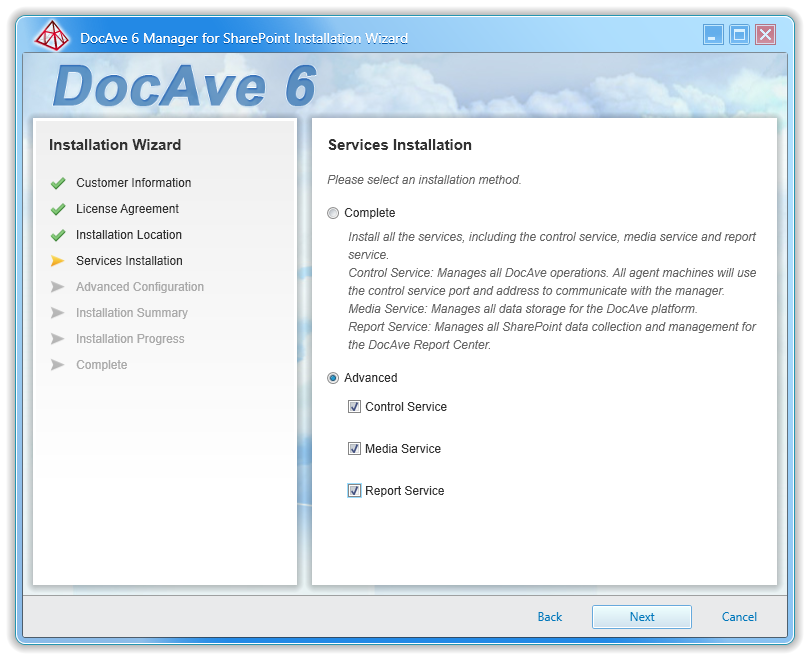Viewport: 808px width, 661px height.
Task: Select Advanced Configuration step in sidebar
Action: pyautogui.click(x=140, y=287)
